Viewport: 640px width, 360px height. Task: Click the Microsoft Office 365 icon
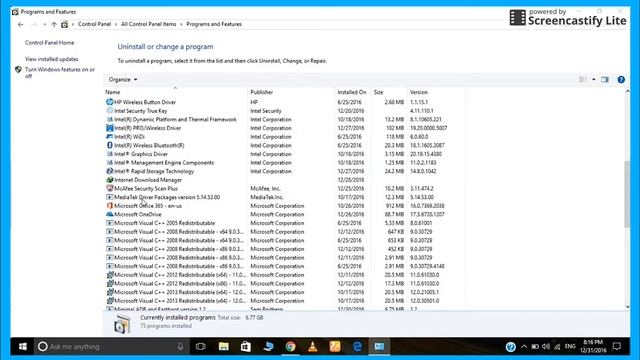pyautogui.click(x=109, y=206)
